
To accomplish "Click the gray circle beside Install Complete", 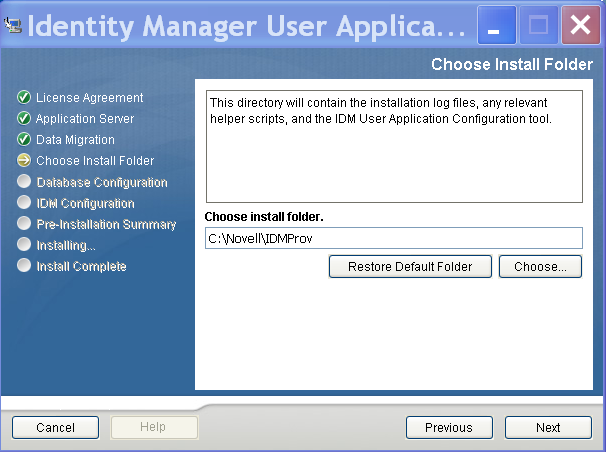I will (x=24, y=265).
